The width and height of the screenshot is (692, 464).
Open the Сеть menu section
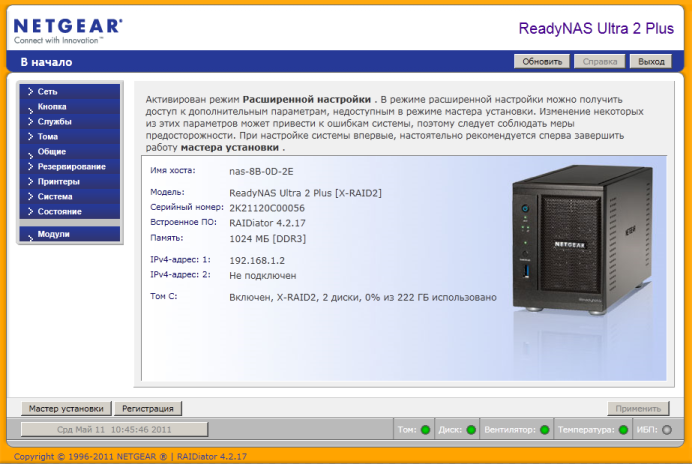tap(70, 91)
